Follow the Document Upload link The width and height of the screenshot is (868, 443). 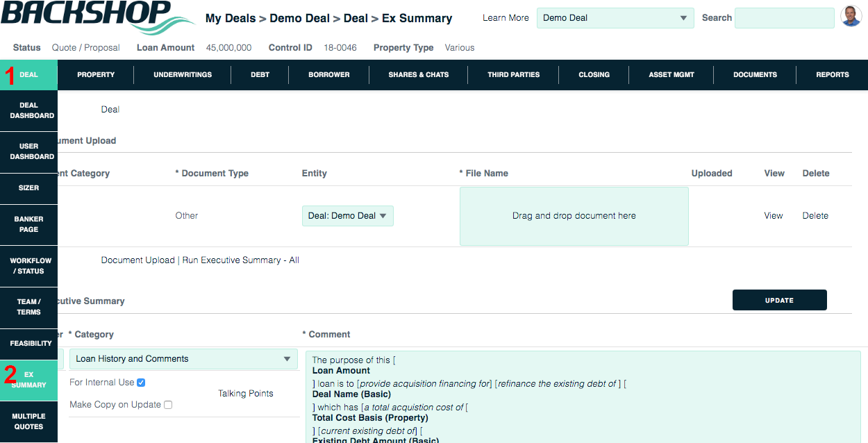[x=138, y=260]
